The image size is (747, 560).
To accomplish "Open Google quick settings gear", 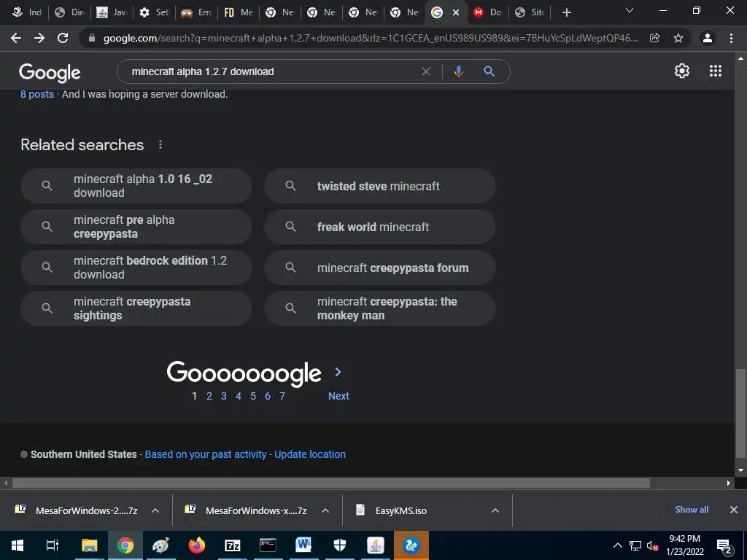I will click(x=682, y=71).
